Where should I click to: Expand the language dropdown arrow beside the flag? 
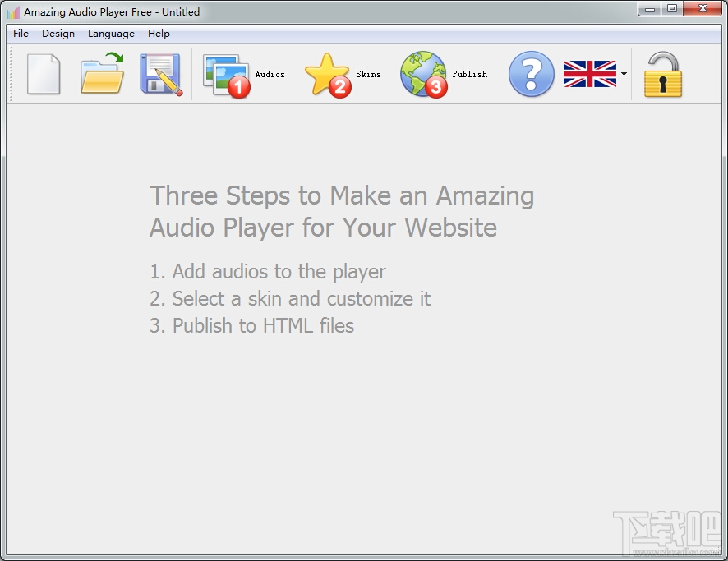coord(624,74)
